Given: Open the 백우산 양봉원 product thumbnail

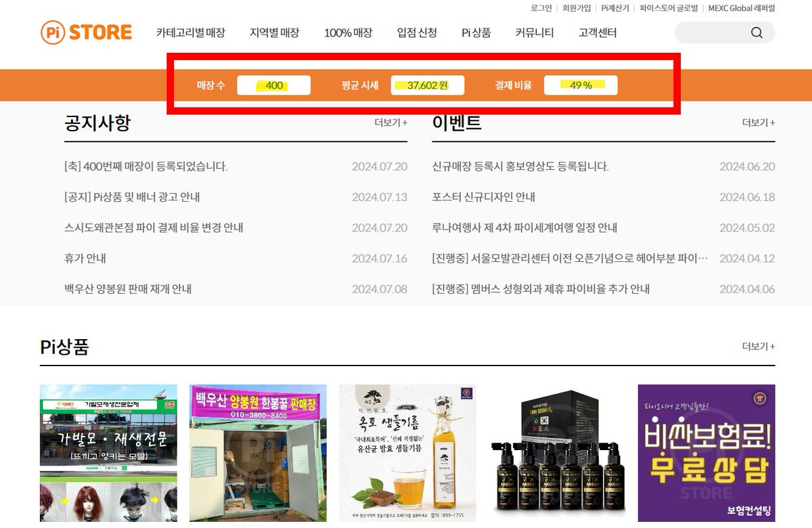Looking at the screenshot, I should click(258, 454).
